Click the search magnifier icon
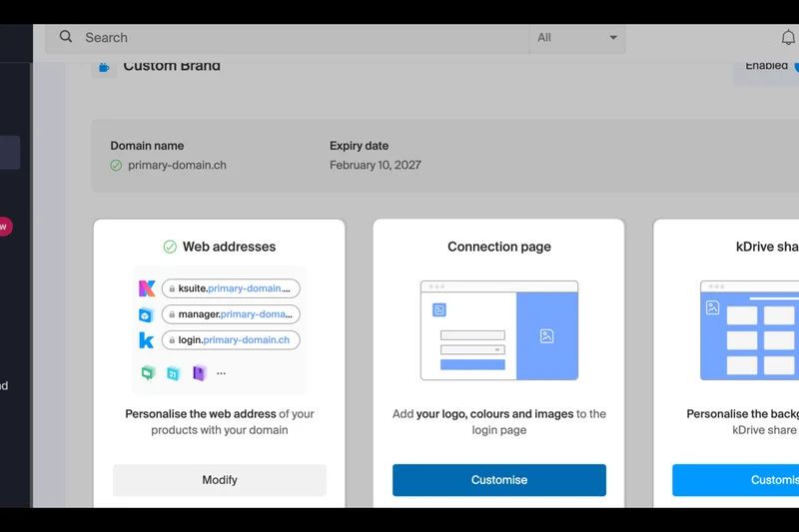799x532 pixels. (66, 37)
